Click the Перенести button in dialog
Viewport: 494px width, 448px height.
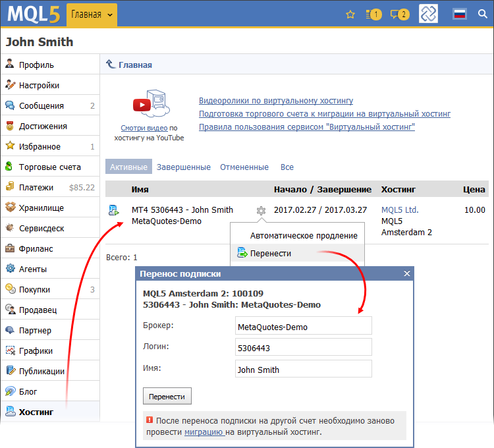167,396
